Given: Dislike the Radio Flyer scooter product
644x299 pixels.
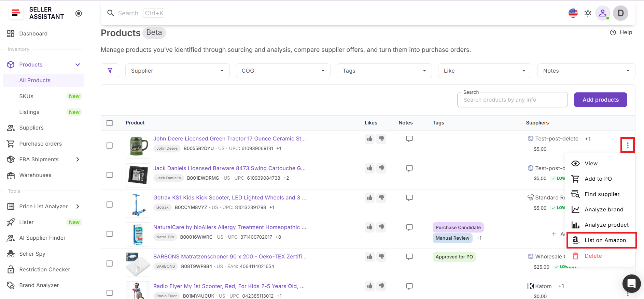Looking at the screenshot, I should click(381, 286).
